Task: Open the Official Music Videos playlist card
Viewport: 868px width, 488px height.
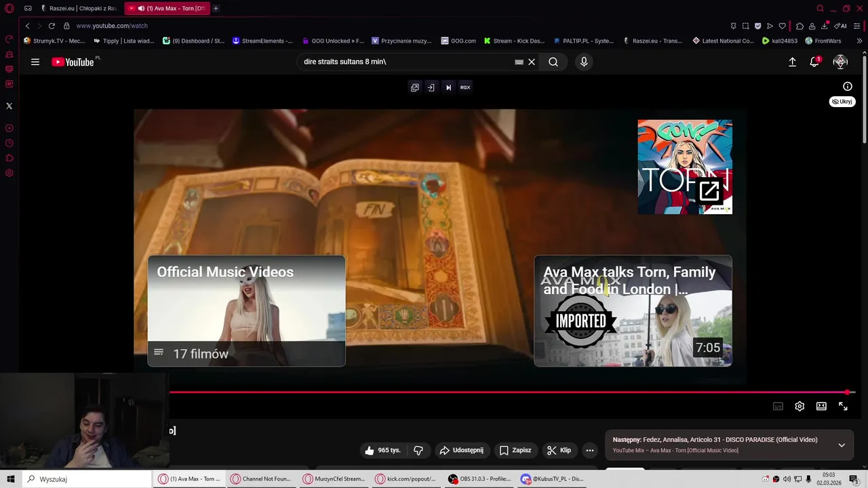Action: coord(247,310)
